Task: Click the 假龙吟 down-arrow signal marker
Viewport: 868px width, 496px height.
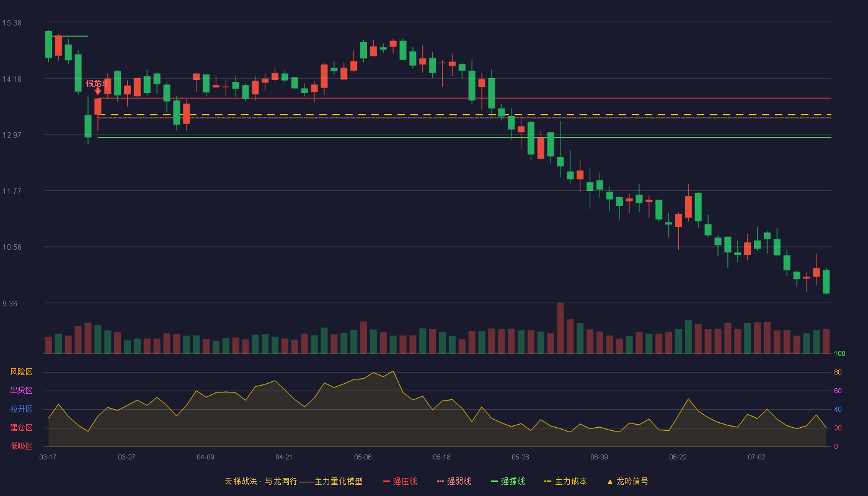Action: [x=97, y=91]
